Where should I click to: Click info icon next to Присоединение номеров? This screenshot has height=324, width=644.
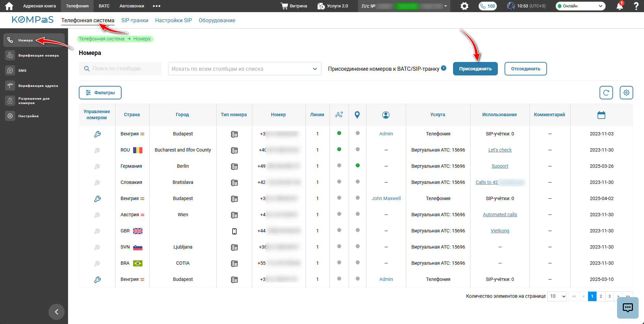point(444,68)
